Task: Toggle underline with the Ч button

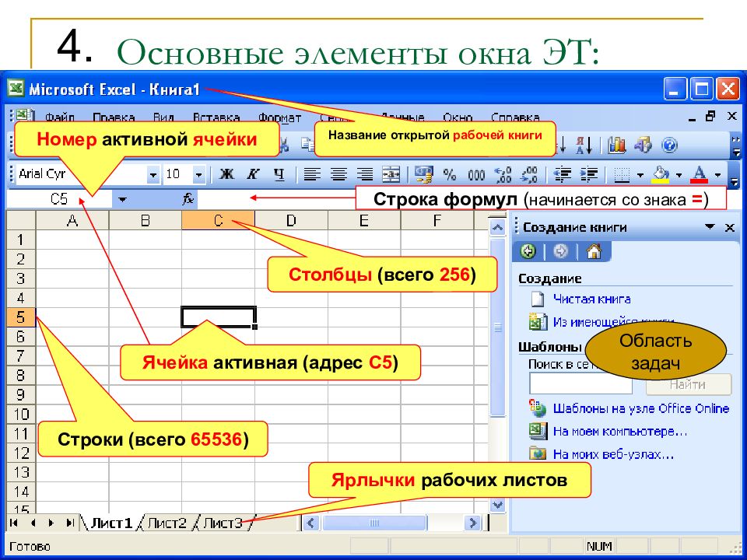Action: [x=279, y=175]
